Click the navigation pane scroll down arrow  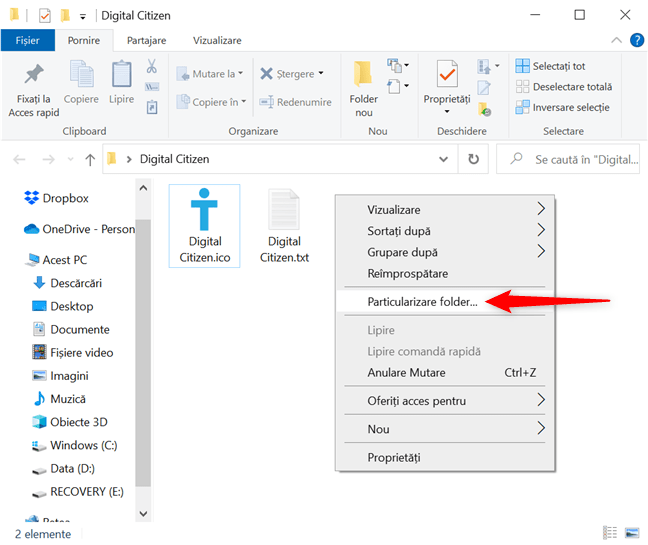143,514
